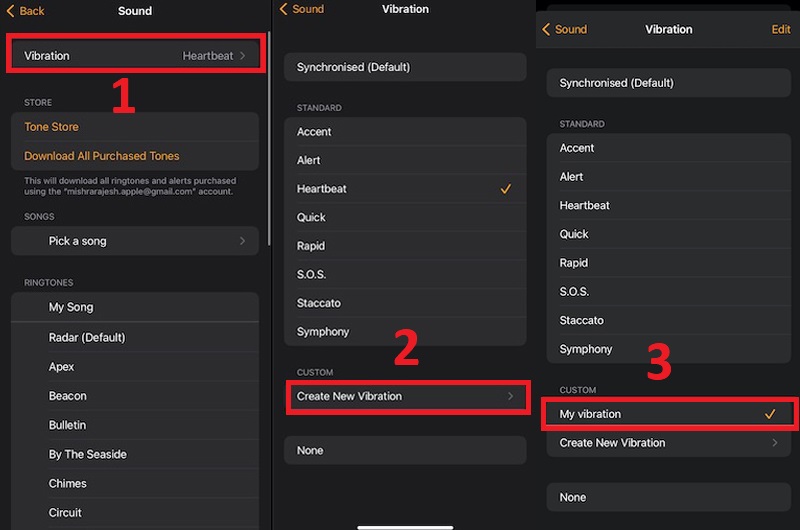Open the Tone Store link
The image size is (800, 530).
coord(52,127)
